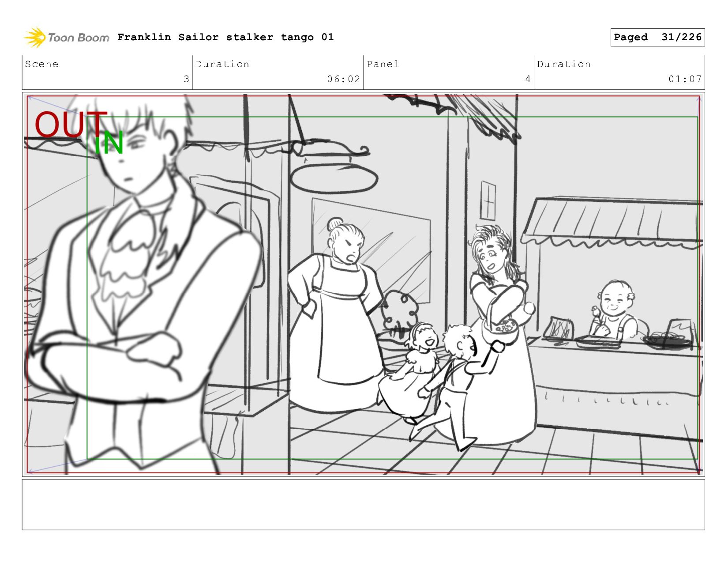This screenshot has height=563, width=728.
Task: Select the scene number '3'
Action: point(186,79)
